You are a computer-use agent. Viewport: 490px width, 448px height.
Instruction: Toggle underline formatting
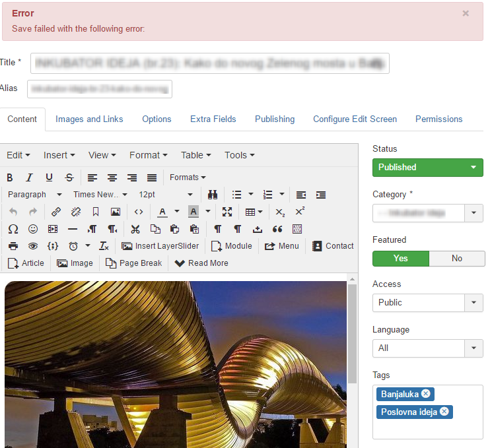tap(49, 177)
